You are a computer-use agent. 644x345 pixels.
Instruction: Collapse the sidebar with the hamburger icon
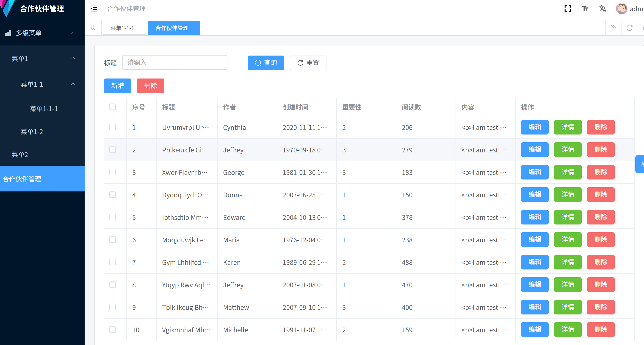tap(94, 9)
